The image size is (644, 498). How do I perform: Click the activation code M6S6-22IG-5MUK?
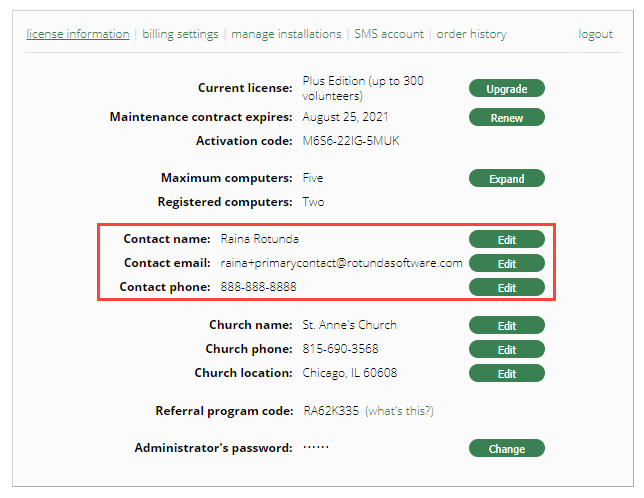point(351,141)
